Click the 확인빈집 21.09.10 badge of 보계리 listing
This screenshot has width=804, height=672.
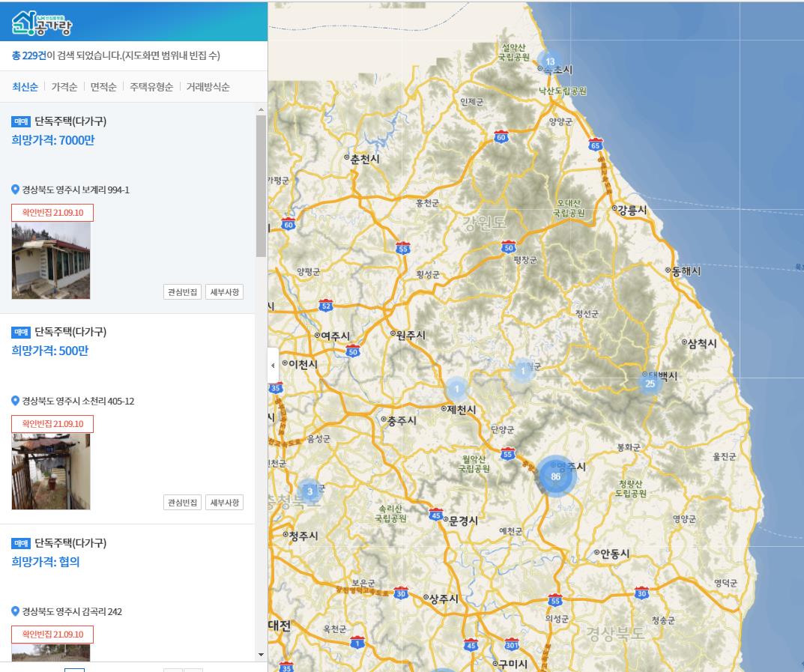(x=52, y=213)
